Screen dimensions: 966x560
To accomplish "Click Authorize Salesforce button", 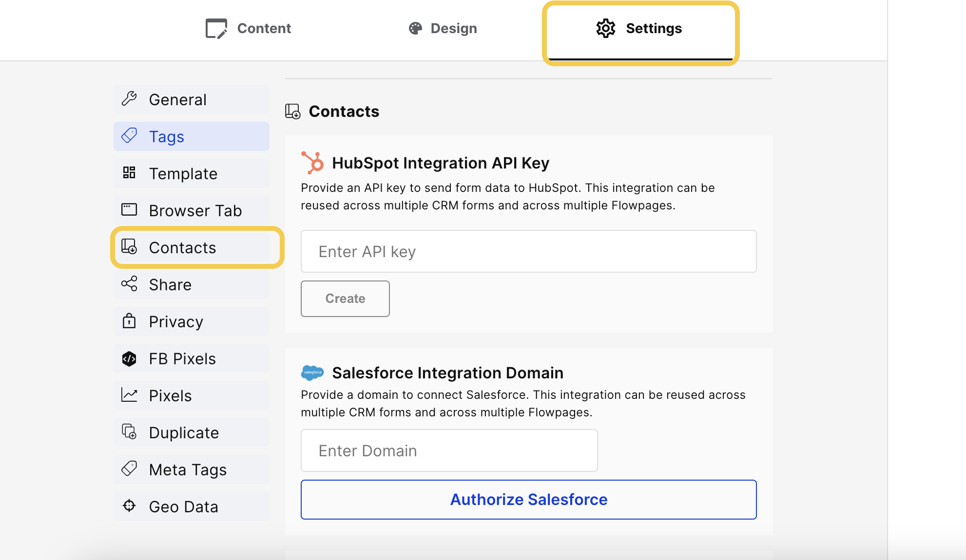I will (529, 500).
